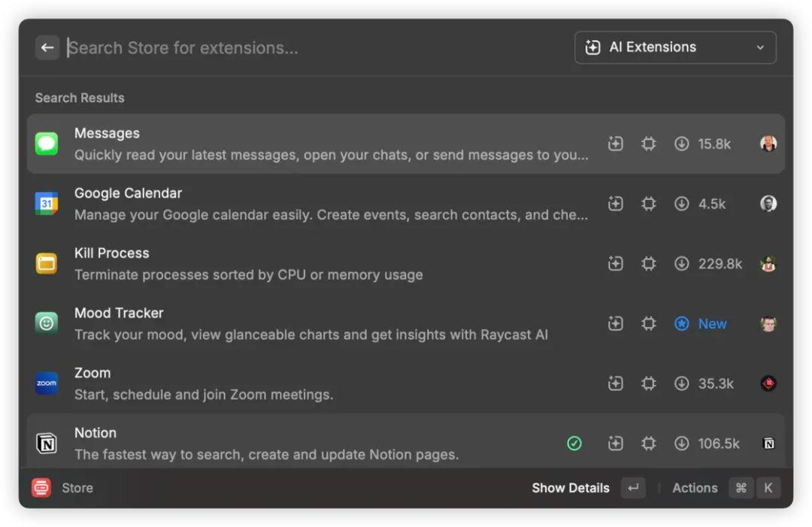Open the Kill Process extension title
Image resolution: width=812 pixels, height=527 pixels.
(x=111, y=253)
